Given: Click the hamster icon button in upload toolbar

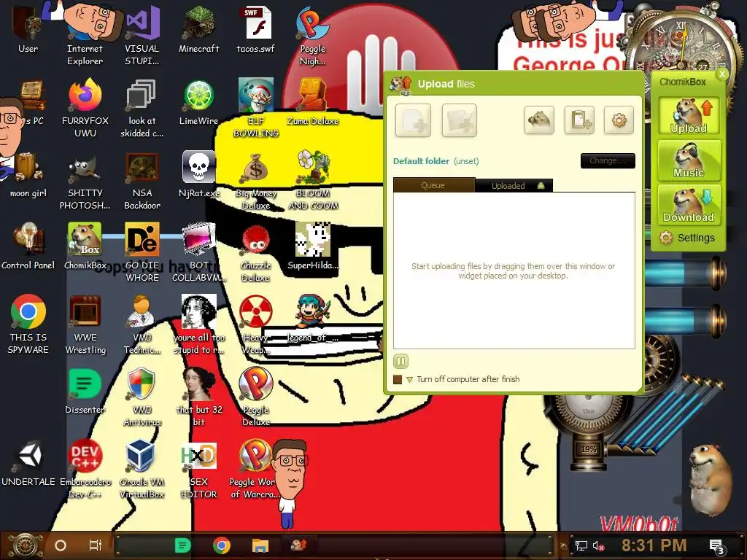Looking at the screenshot, I should coord(539,120).
